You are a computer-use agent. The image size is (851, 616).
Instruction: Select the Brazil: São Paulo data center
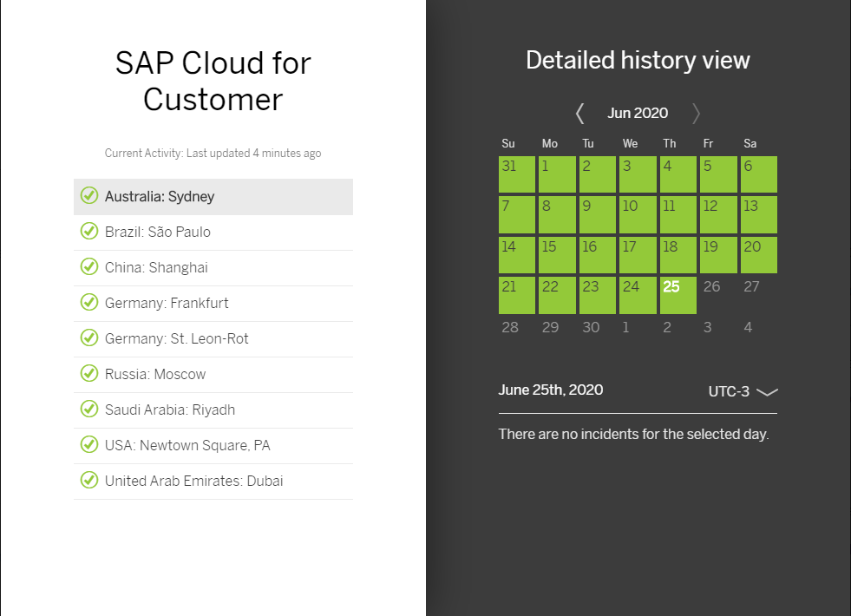click(x=213, y=233)
